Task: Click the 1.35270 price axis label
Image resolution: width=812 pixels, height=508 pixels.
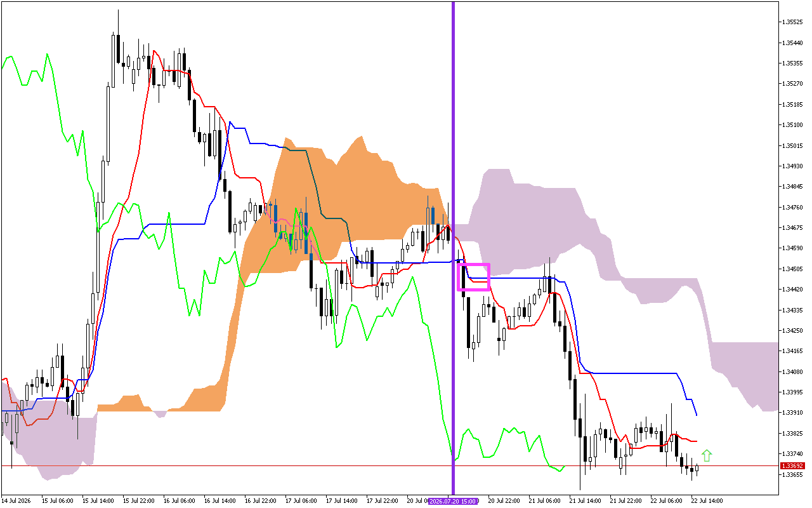Action: 793,84
